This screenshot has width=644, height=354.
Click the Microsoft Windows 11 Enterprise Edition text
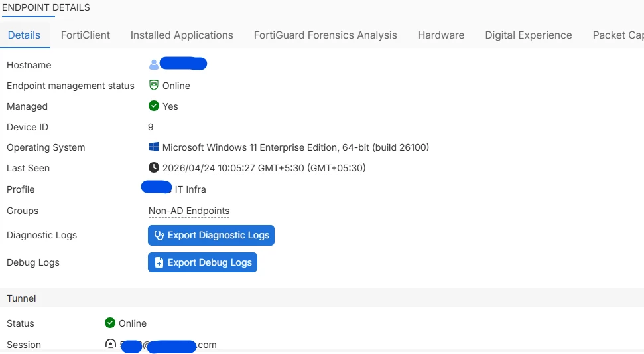tap(296, 147)
